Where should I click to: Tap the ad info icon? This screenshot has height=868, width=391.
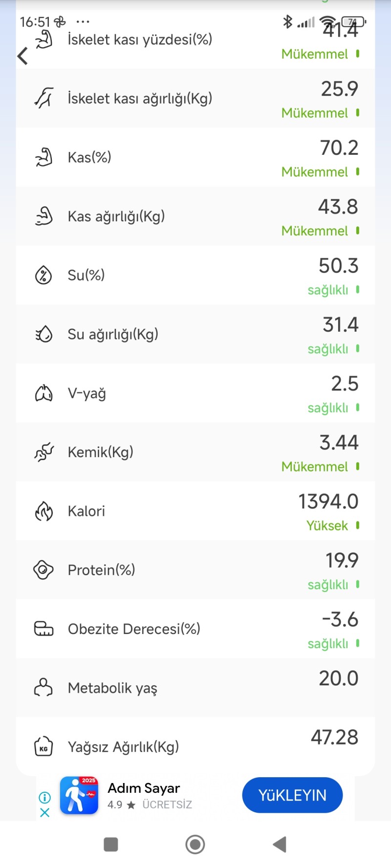pyautogui.click(x=44, y=798)
